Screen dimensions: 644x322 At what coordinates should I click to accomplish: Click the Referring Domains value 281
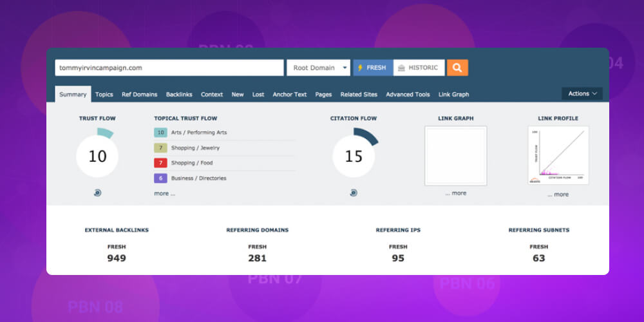pyautogui.click(x=257, y=258)
